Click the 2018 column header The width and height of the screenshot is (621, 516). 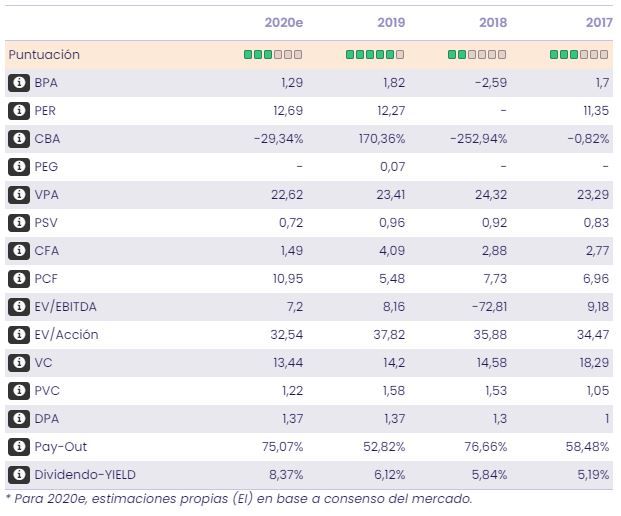[x=492, y=22]
